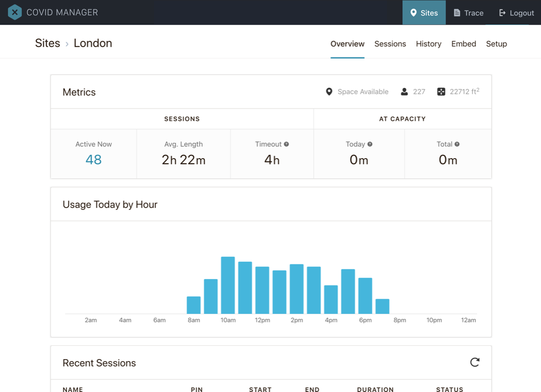Image resolution: width=541 pixels, height=392 pixels.
Task: Log out using the Logout button
Action: point(516,13)
